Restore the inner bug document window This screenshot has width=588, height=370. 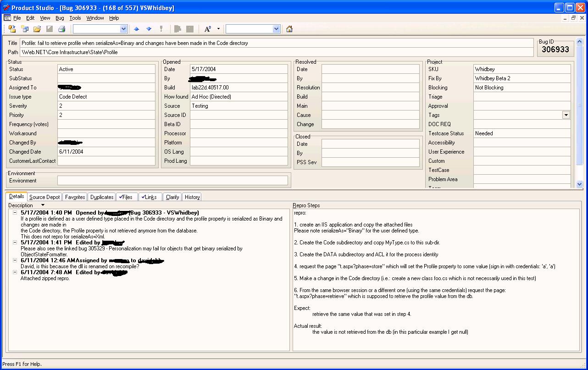pyautogui.click(x=574, y=18)
